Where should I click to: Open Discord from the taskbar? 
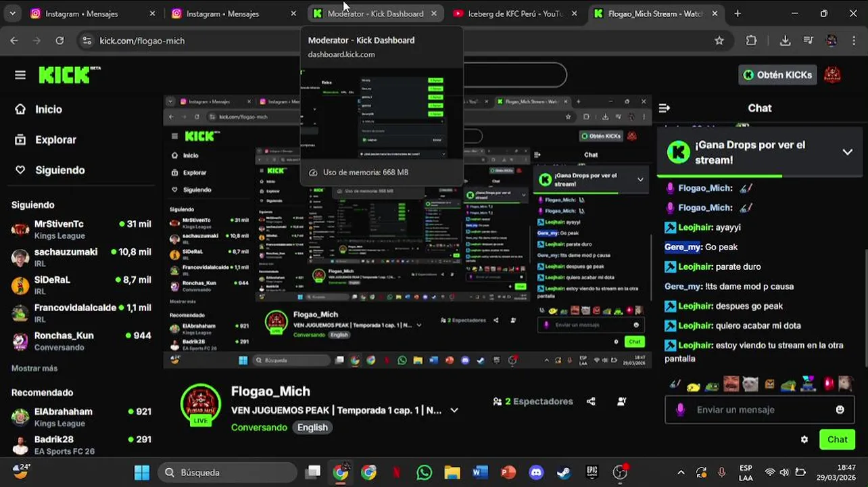536,472
